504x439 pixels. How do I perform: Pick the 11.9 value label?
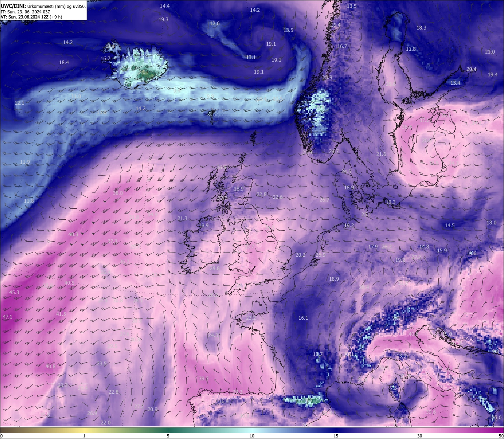point(25,162)
